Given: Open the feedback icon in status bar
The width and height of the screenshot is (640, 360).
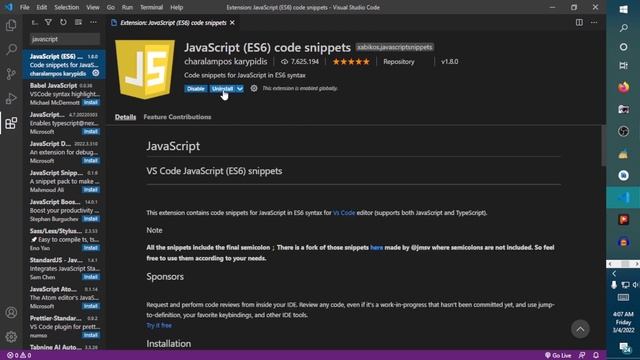Looking at the screenshot, I should tap(582, 356).
